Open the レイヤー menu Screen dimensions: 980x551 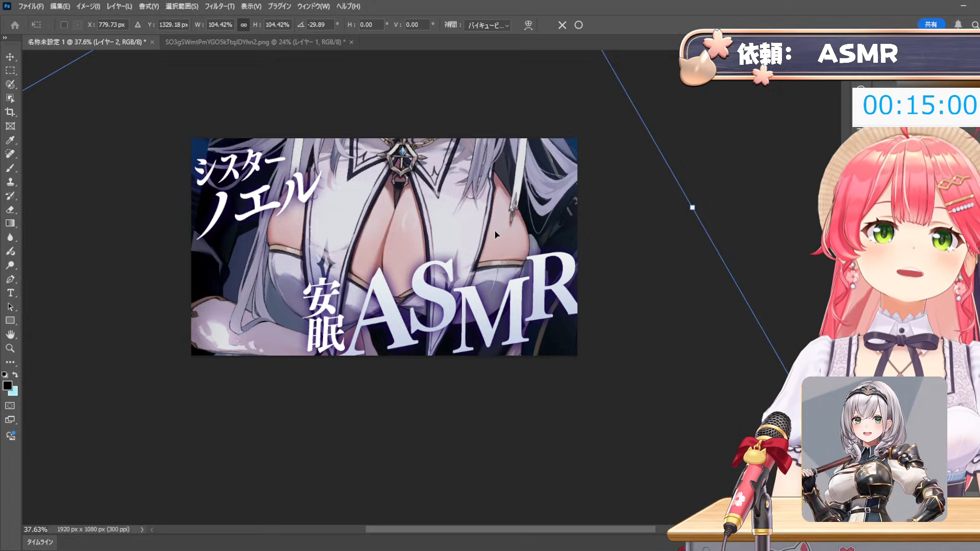pyautogui.click(x=119, y=6)
